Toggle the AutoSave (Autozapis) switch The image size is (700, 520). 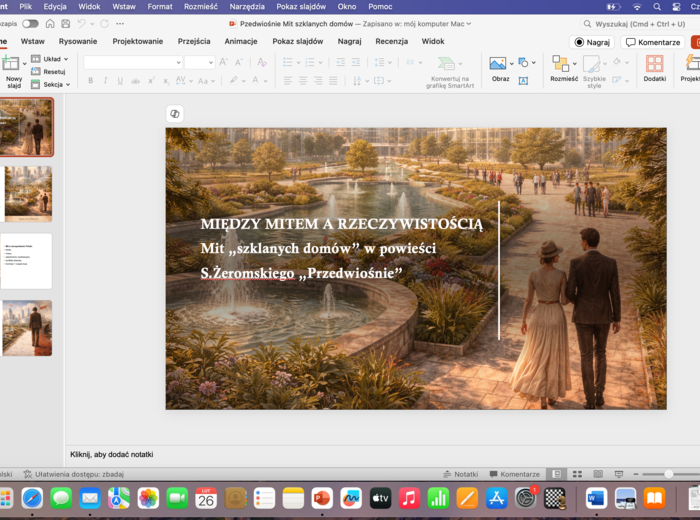(30, 23)
